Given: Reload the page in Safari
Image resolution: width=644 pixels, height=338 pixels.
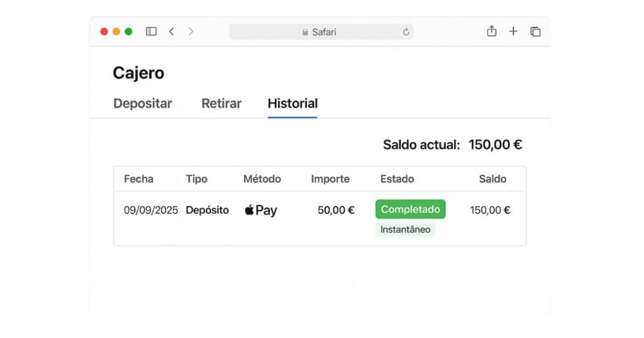Looking at the screenshot, I should (x=406, y=32).
